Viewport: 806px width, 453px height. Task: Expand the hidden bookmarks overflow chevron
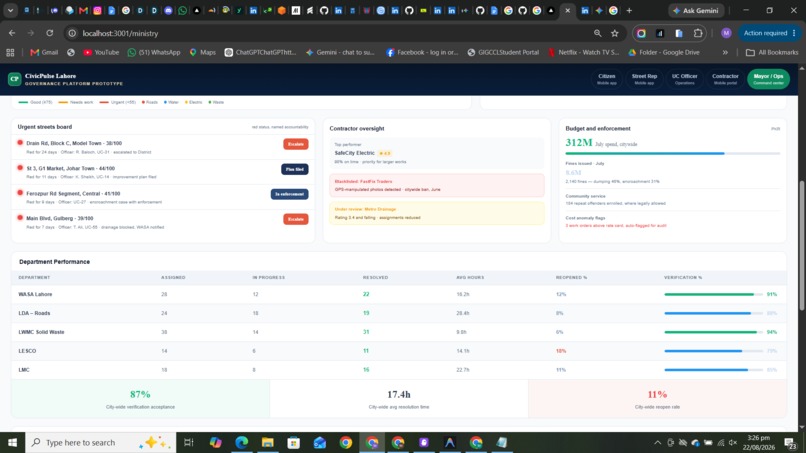click(x=725, y=52)
